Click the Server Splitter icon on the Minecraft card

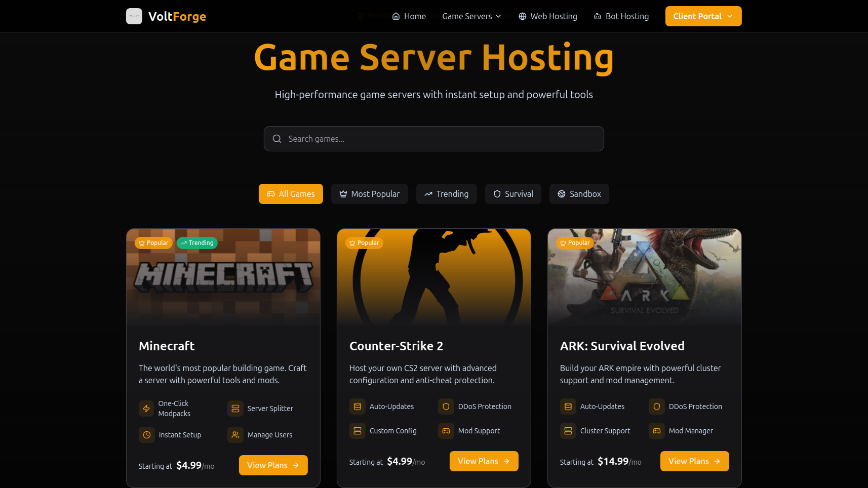[235, 409]
